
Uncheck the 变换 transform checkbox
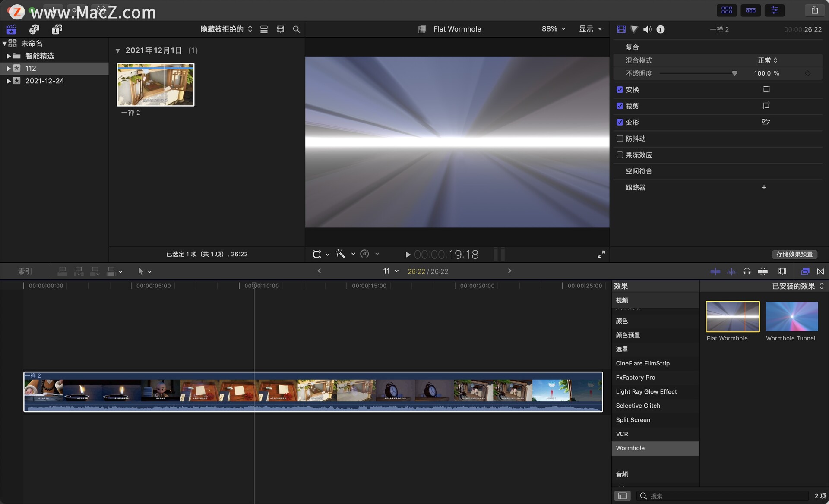[620, 90]
